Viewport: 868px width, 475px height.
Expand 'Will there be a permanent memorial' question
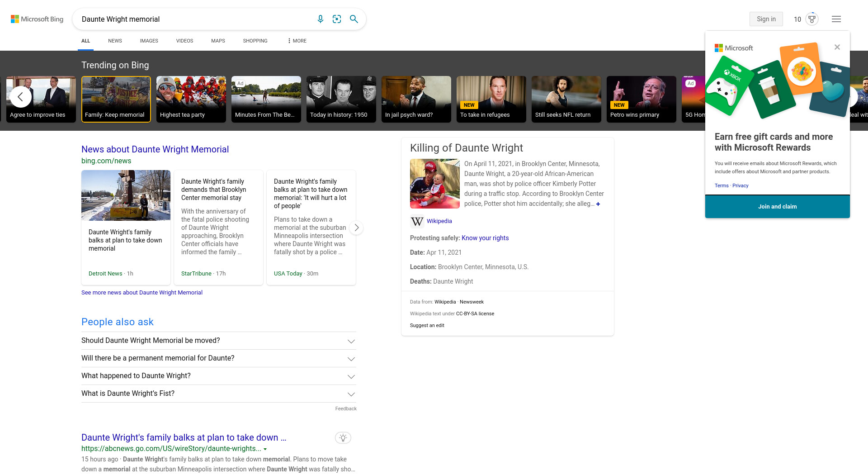point(219,358)
